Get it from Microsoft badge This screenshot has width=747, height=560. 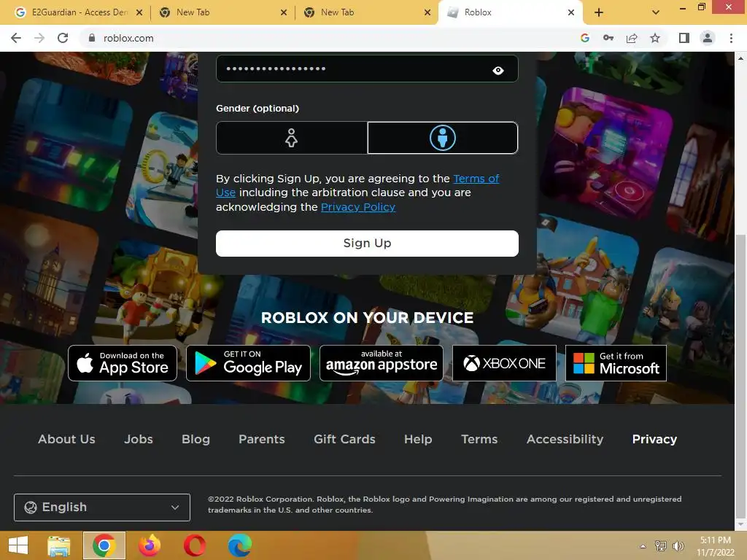point(616,363)
